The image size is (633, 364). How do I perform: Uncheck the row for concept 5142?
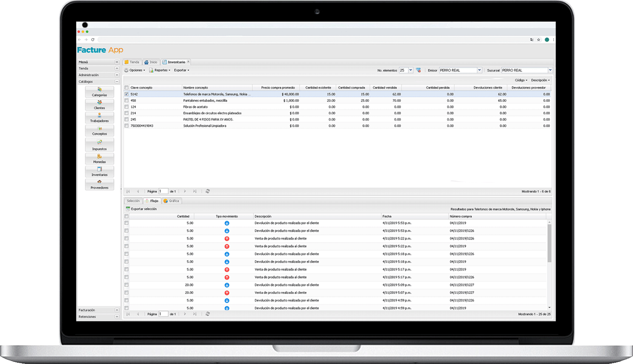(127, 94)
